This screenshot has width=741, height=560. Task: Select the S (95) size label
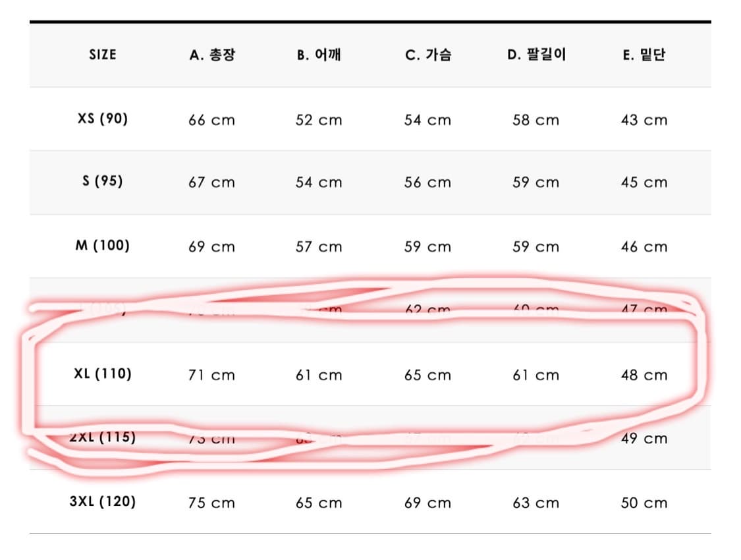[102, 182]
